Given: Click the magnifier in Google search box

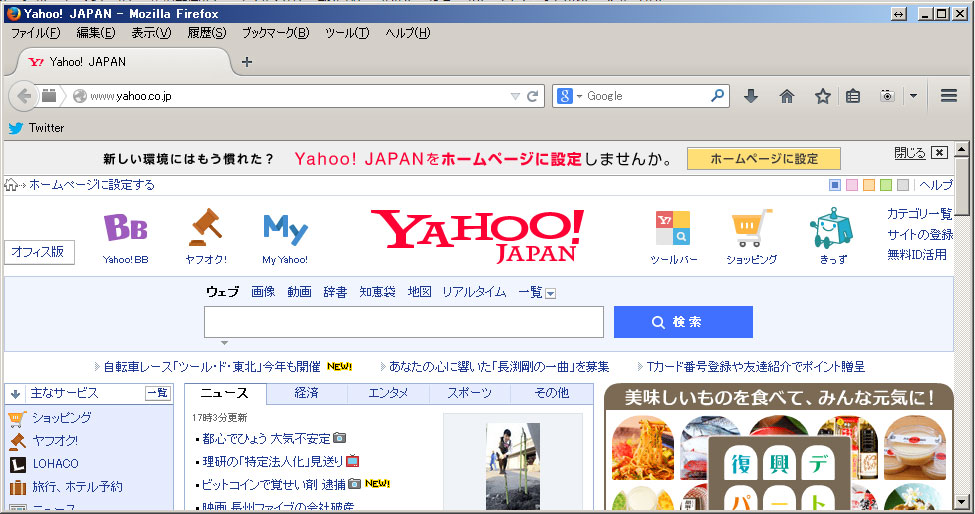Looking at the screenshot, I should point(718,95).
